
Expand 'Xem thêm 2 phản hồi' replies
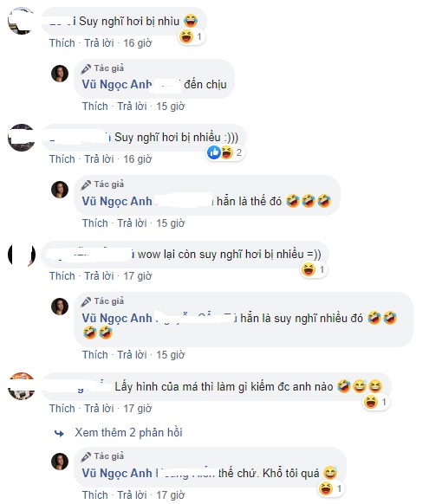pos(128,433)
